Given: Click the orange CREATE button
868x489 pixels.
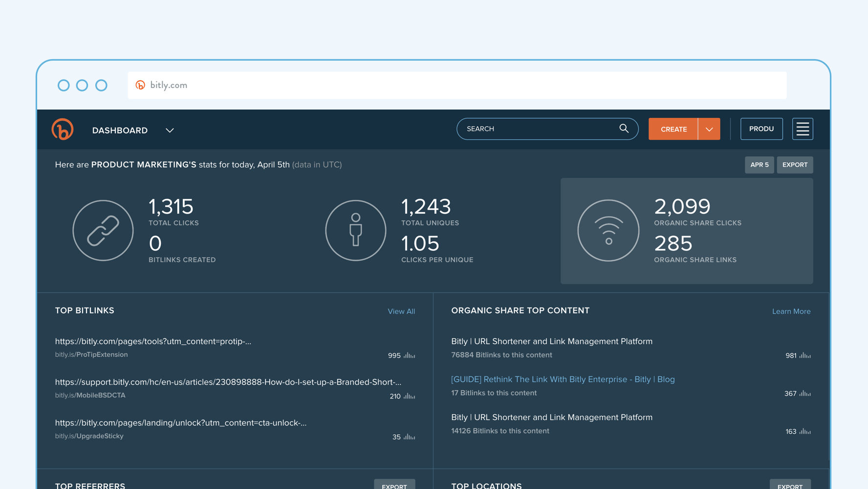Looking at the screenshot, I should (673, 129).
